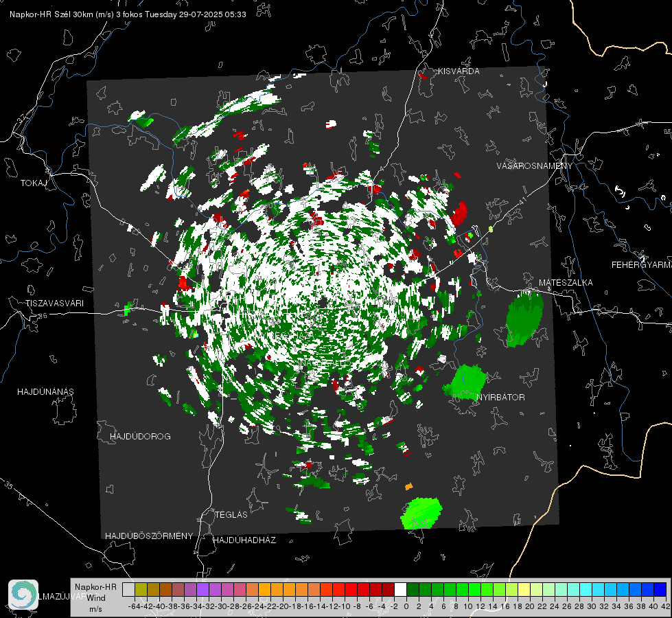The height and width of the screenshot is (618, 672).
Task: Select the gray first swatch in legend
Action: tap(128, 590)
